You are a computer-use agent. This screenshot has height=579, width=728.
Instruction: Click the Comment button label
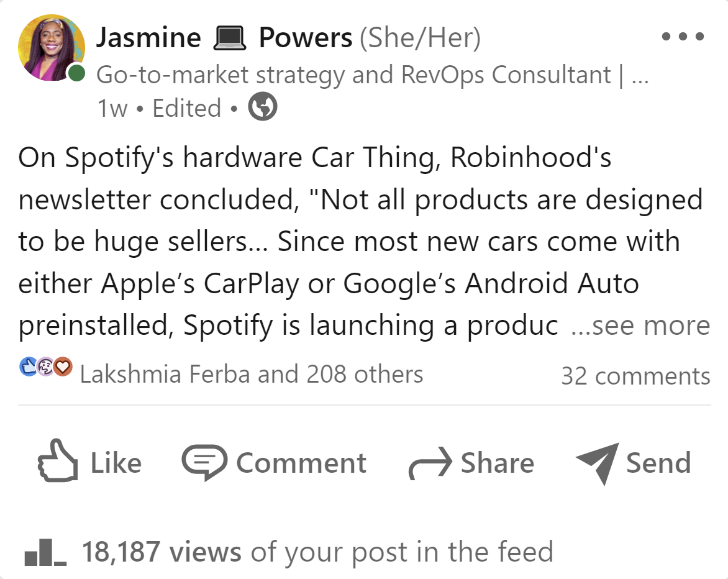tap(301, 463)
